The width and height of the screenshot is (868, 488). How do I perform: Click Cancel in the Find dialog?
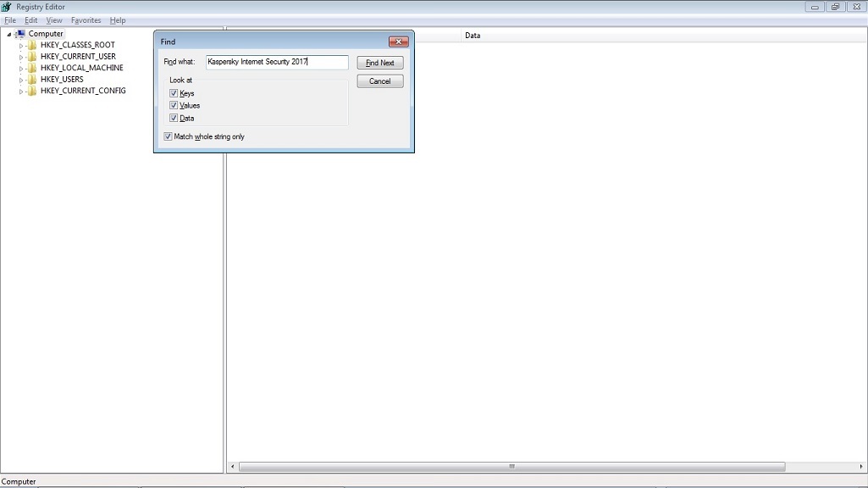click(x=379, y=80)
